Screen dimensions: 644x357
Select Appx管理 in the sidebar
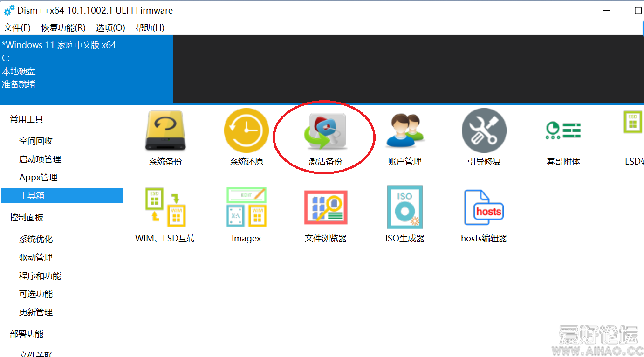[38, 178]
